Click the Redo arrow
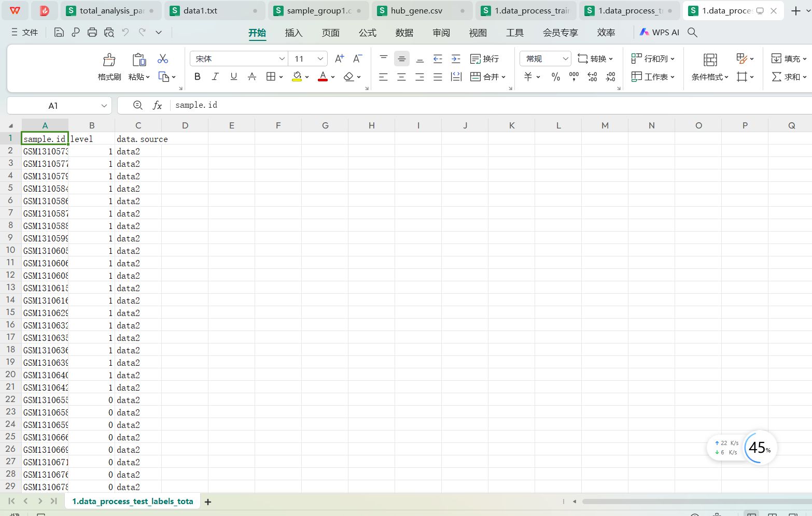 click(x=142, y=32)
